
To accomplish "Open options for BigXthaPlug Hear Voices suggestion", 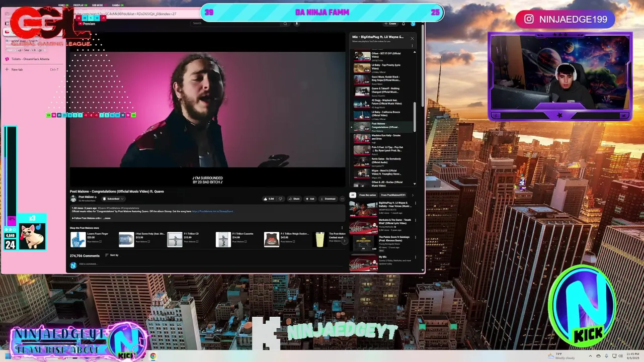I will point(416,204).
